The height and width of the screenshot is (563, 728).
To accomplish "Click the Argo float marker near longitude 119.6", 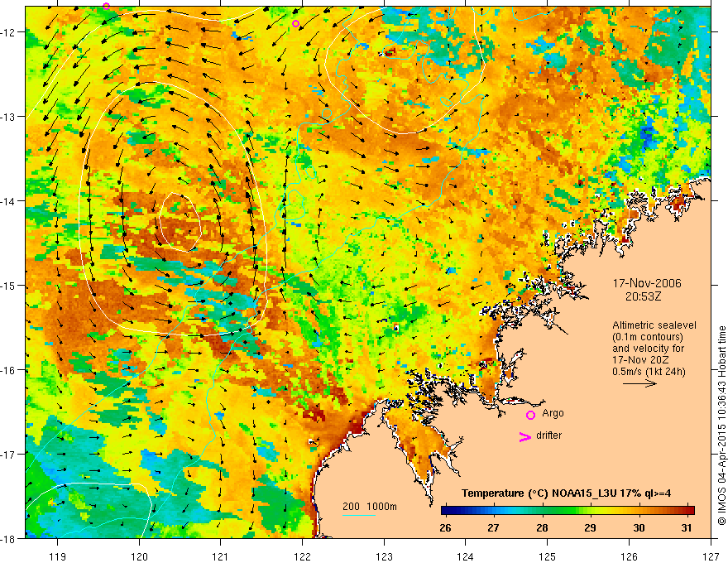I will click(x=107, y=6).
